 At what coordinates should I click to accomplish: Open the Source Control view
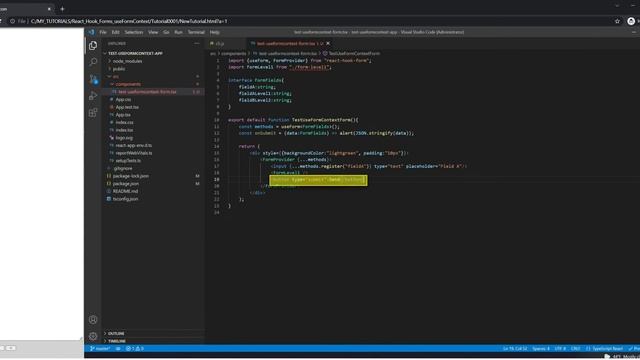click(93, 79)
